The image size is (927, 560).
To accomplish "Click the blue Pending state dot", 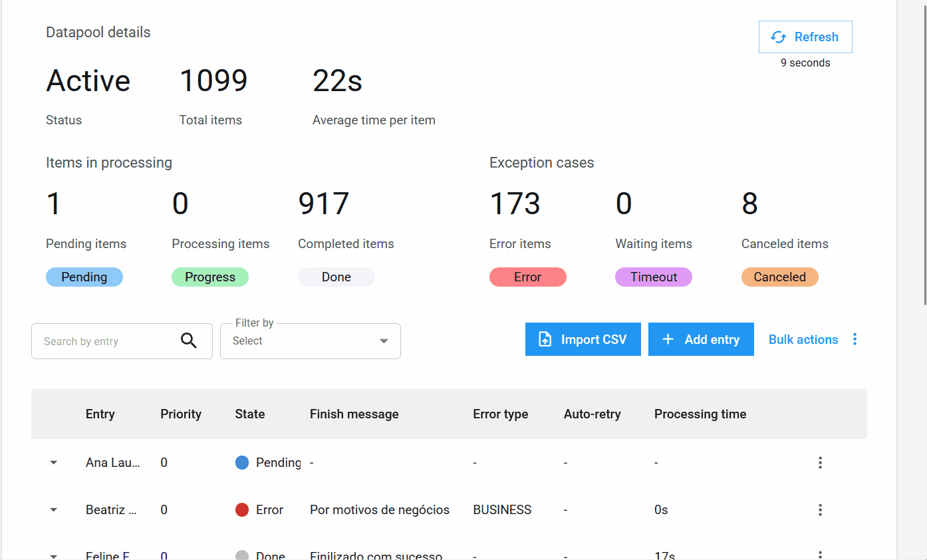I will click(242, 462).
